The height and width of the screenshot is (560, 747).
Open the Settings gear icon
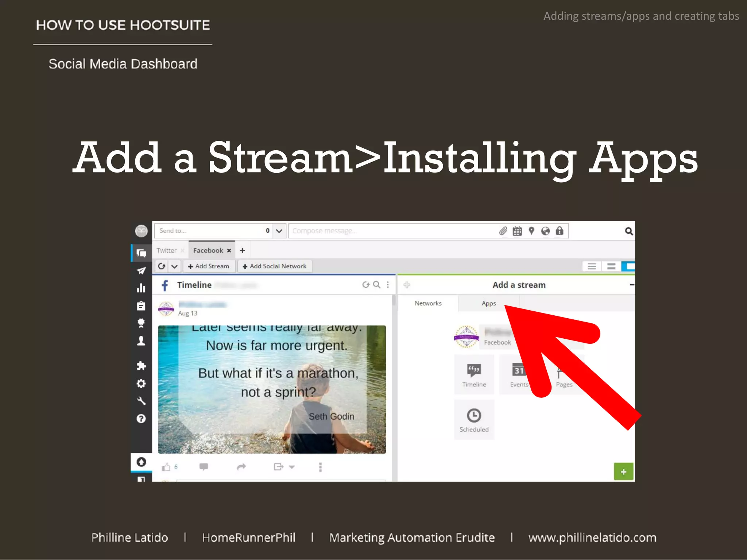(x=141, y=383)
